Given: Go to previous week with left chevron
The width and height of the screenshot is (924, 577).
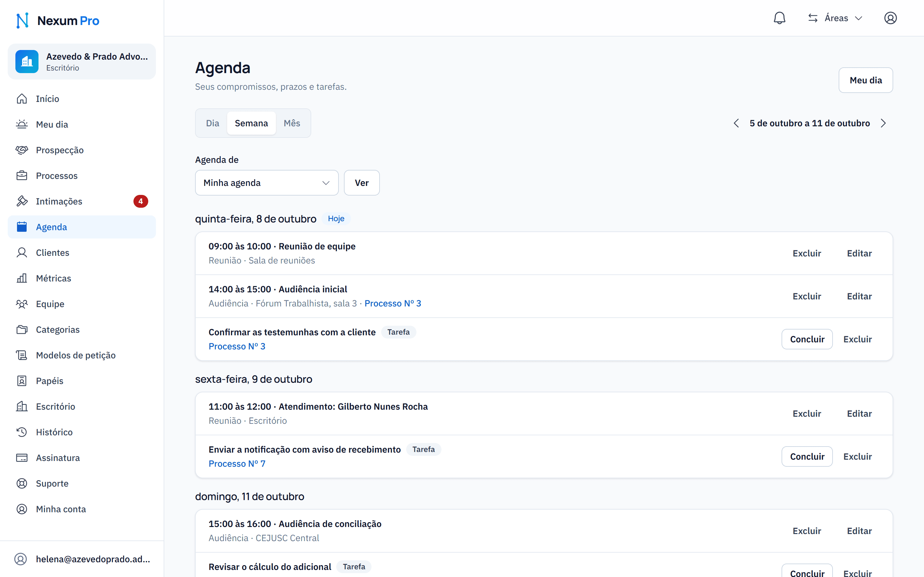Looking at the screenshot, I should (736, 123).
